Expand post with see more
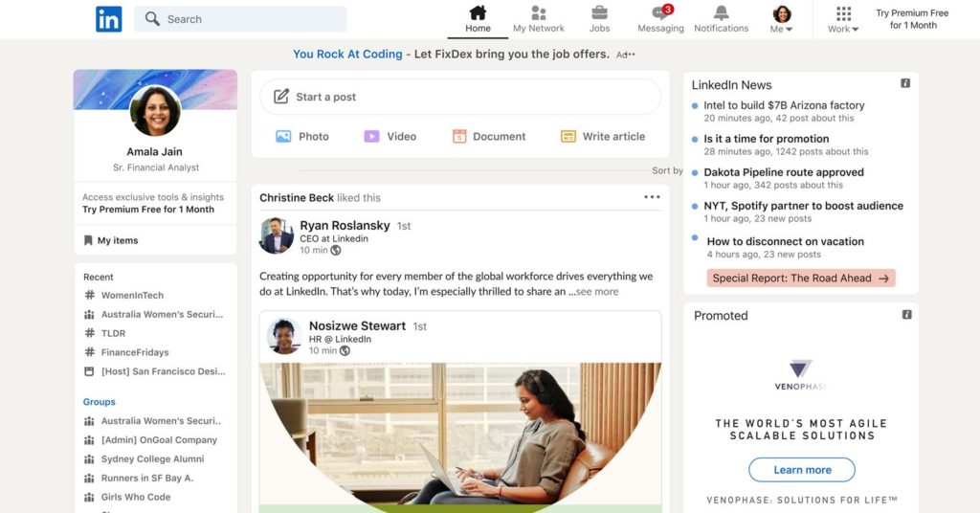 597,292
